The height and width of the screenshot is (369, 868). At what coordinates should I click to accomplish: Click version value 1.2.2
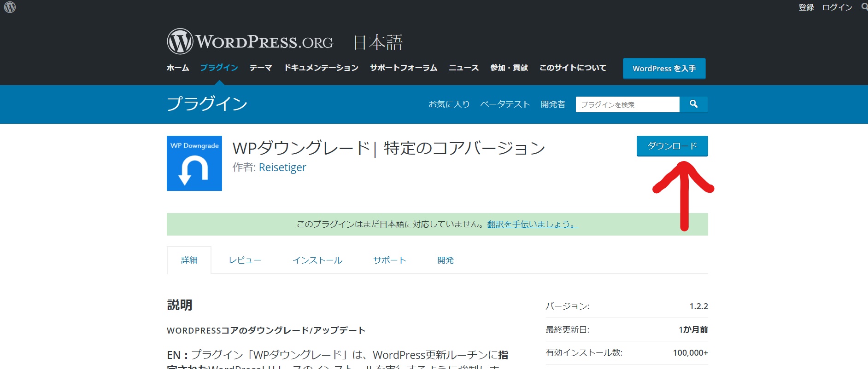698,306
